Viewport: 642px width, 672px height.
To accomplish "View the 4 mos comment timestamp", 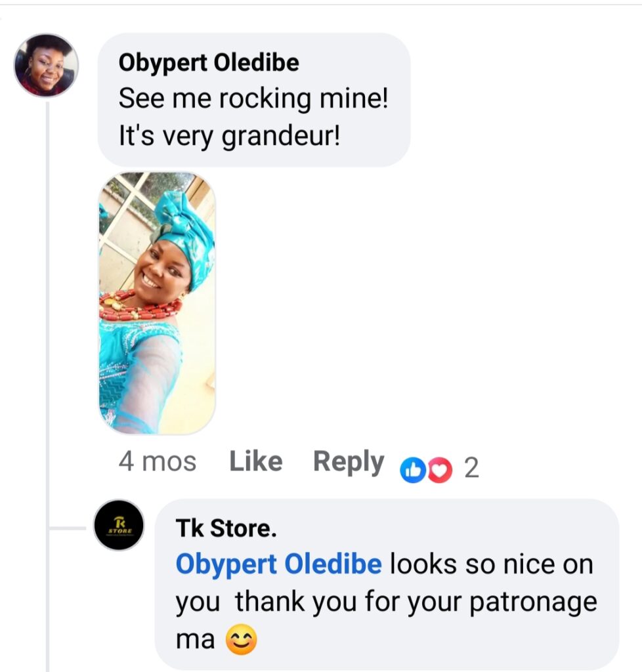I will tap(157, 462).
